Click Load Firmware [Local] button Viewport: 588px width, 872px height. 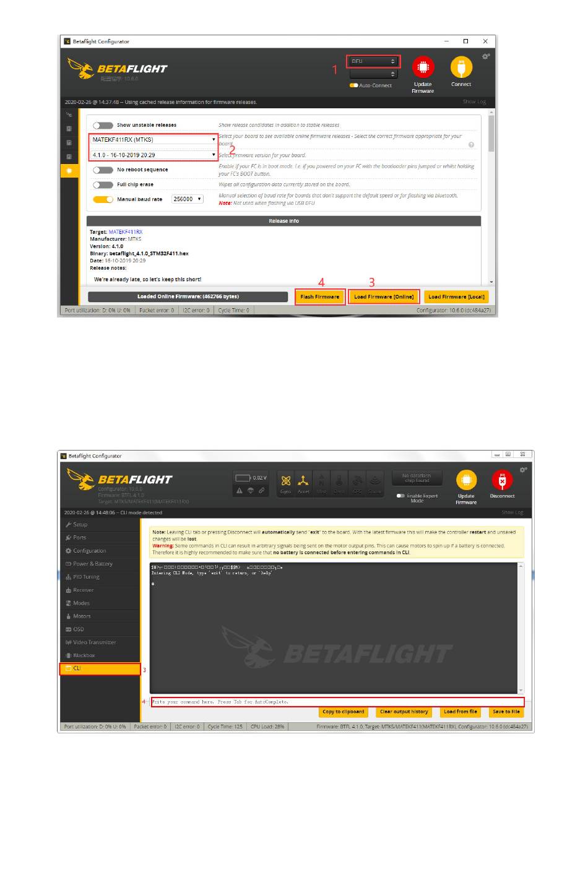[x=456, y=297]
